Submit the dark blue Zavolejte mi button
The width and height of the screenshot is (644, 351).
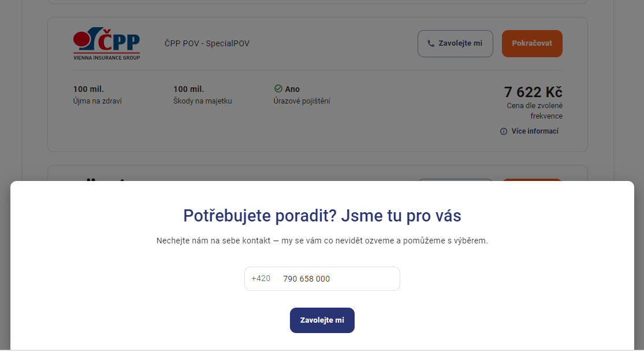coord(322,320)
